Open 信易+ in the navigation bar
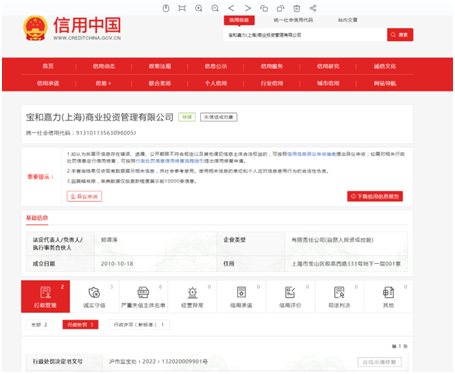This screenshot has width=455, height=374. click(x=103, y=83)
